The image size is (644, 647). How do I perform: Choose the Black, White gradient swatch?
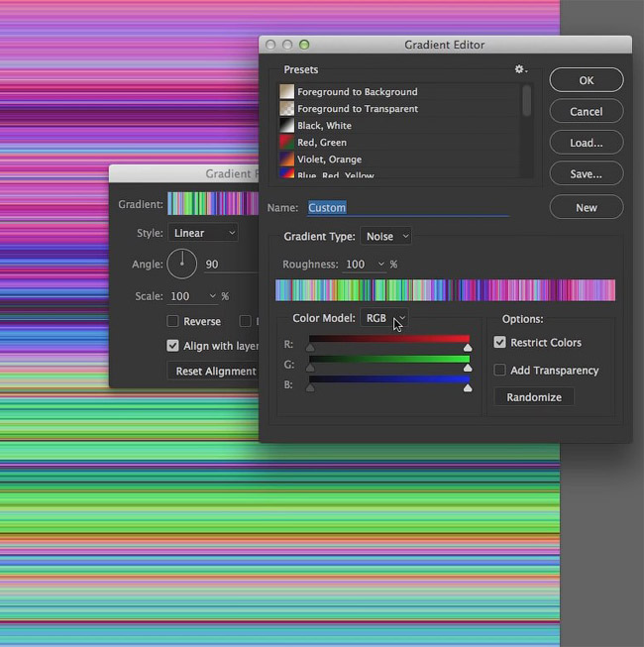(286, 125)
